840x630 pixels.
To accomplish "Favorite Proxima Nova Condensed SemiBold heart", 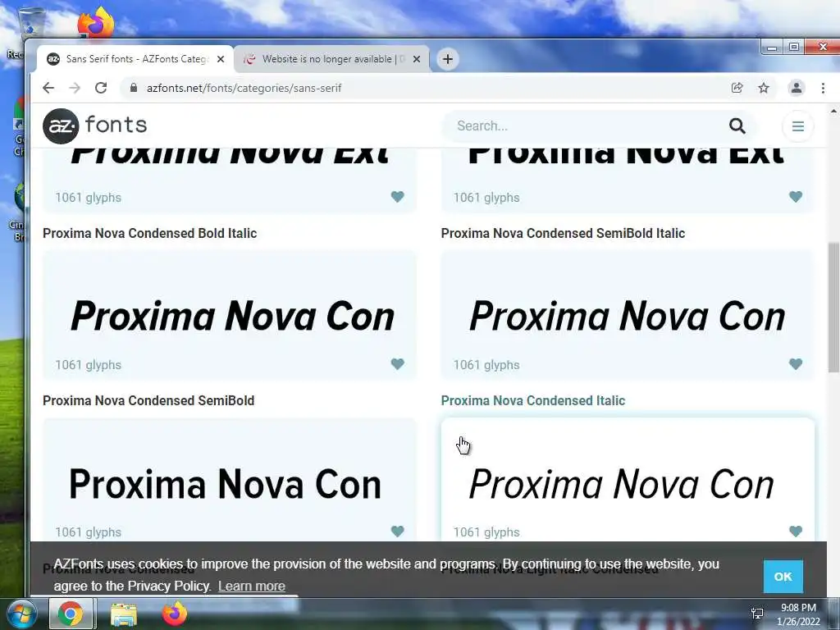I will (x=397, y=532).
